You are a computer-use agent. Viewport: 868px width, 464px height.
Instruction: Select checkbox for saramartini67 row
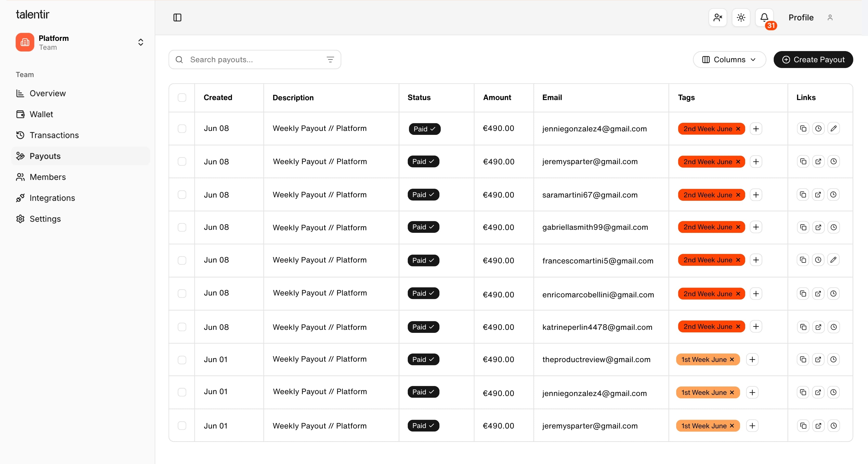182,195
